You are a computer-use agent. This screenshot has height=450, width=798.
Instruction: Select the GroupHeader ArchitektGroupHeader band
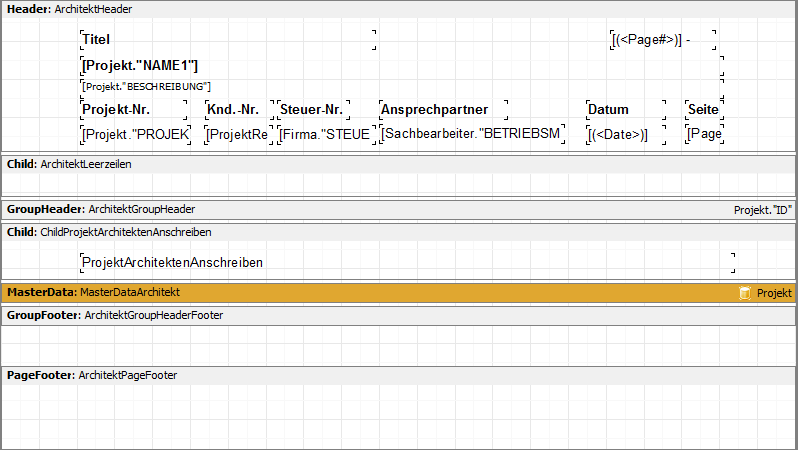coord(398,209)
